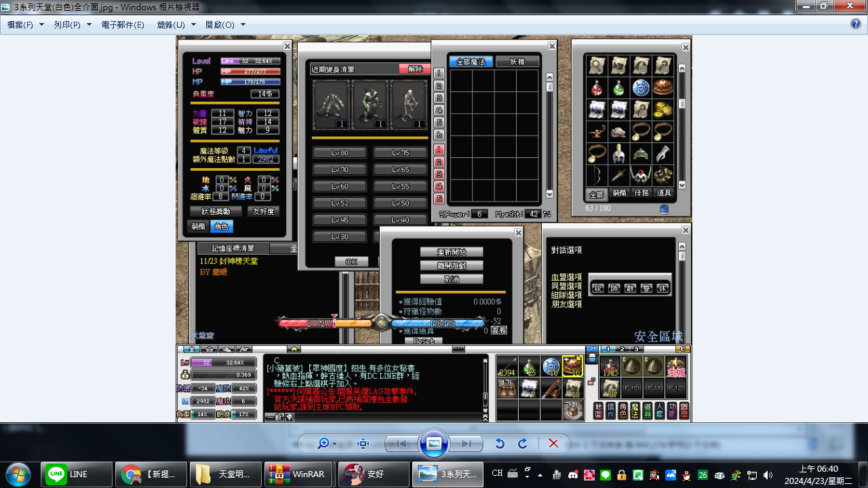Click 魔法 shortcut button in bottom bar

[x=634, y=410]
